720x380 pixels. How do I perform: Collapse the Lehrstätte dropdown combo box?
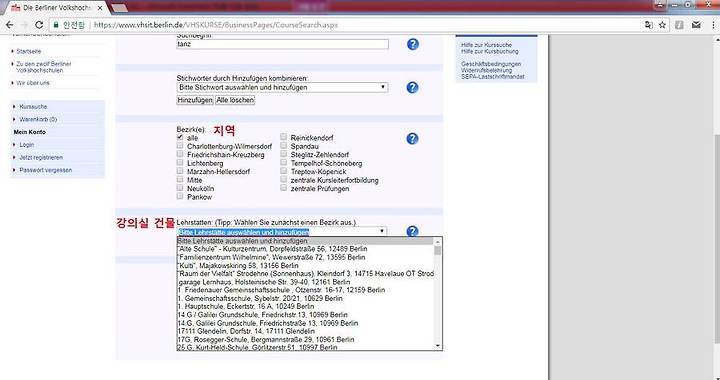pyautogui.click(x=282, y=232)
